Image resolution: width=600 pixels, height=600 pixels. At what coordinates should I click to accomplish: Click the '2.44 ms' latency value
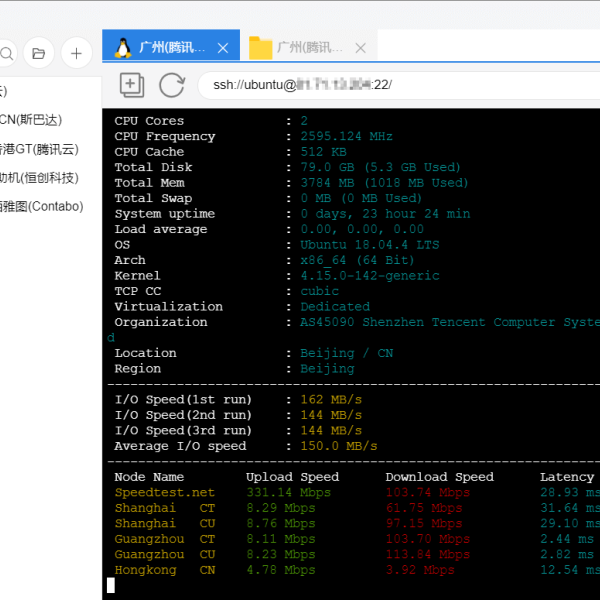tap(567, 539)
